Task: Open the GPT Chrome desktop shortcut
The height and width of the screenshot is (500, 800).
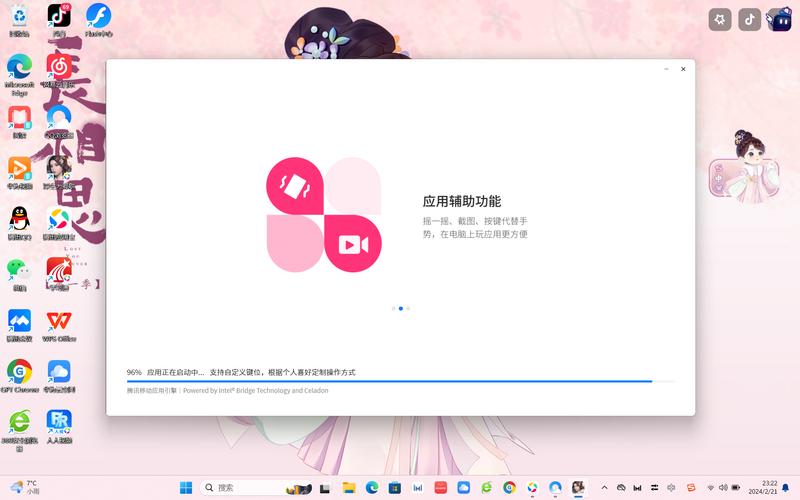Action: pyautogui.click(x=19, y=376)
